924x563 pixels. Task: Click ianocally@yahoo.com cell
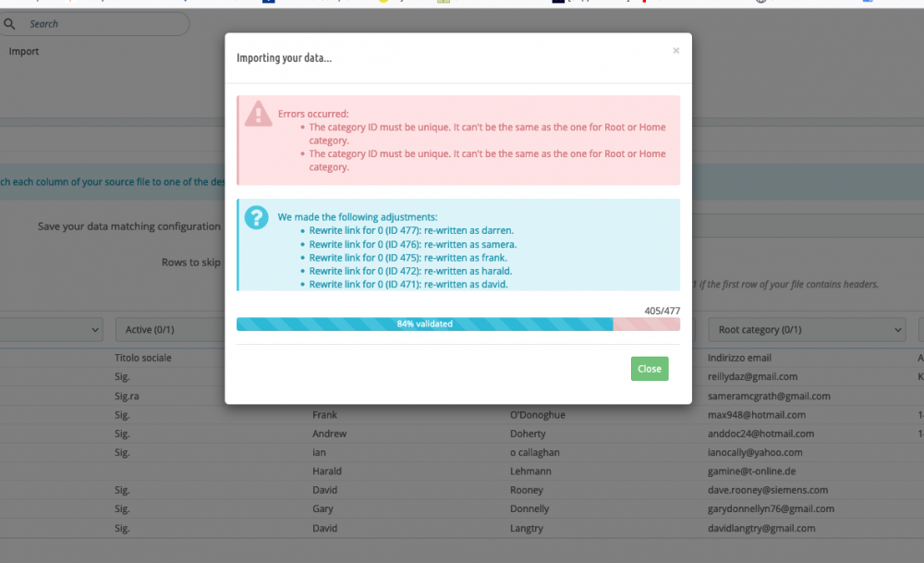755,453
